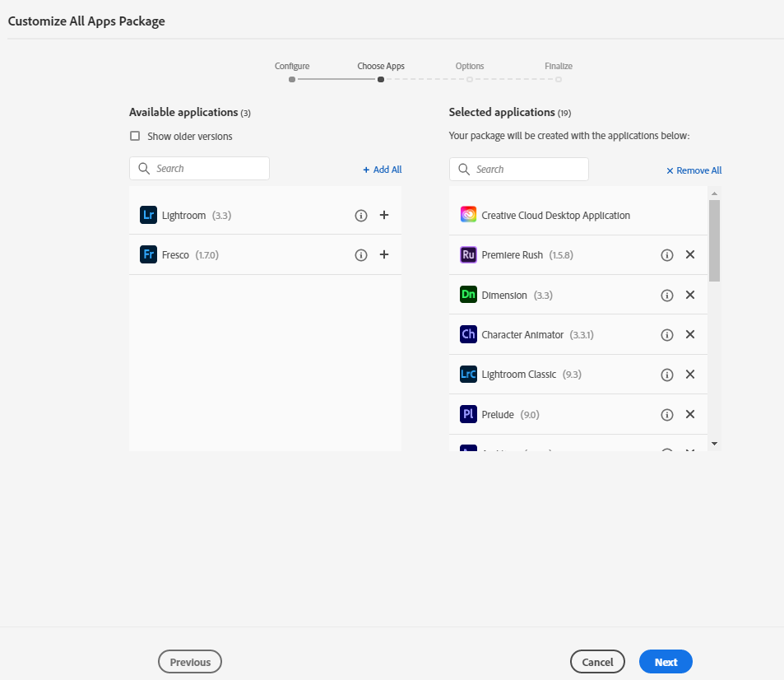
Task: Remove Lightroom Classic from selected apps
Action: coord(689,374)
